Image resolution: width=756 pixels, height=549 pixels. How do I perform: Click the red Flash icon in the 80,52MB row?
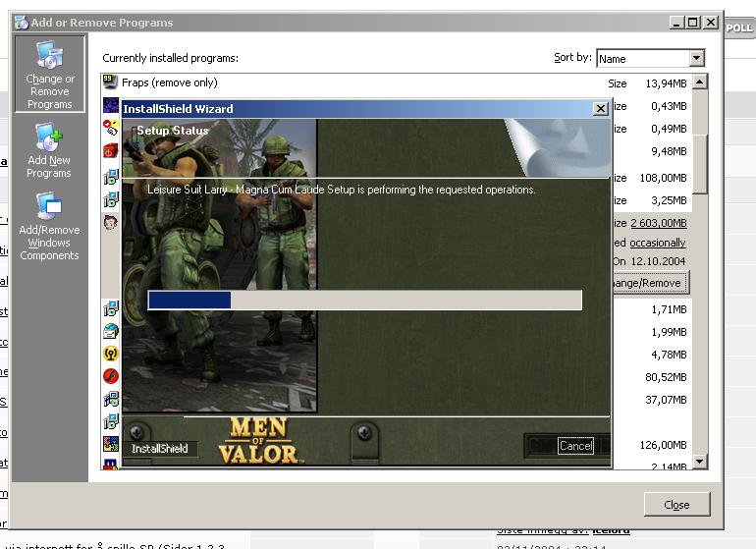tap(111, 376)
